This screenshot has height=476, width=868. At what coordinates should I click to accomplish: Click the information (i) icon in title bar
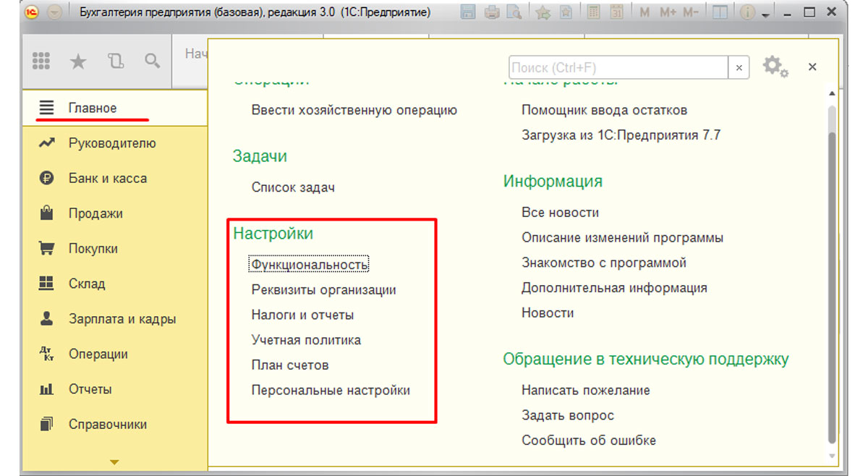(x=748, y=12)
